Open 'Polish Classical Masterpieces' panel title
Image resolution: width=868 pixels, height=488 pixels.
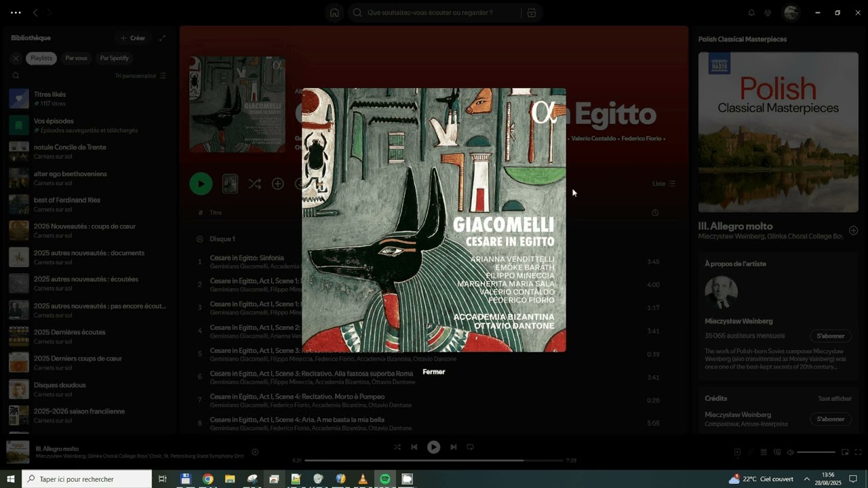pos(743,39)
